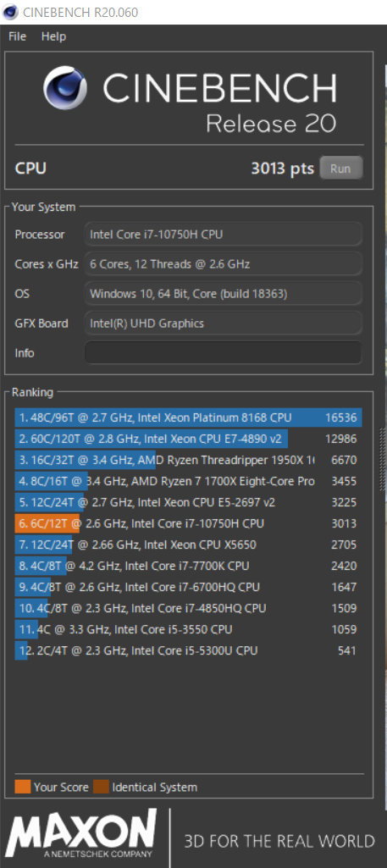The width and height of the screenshot is (387, 868).
Task: Select ranking row Core i7-7700K
Action: [x=188, y=566]
